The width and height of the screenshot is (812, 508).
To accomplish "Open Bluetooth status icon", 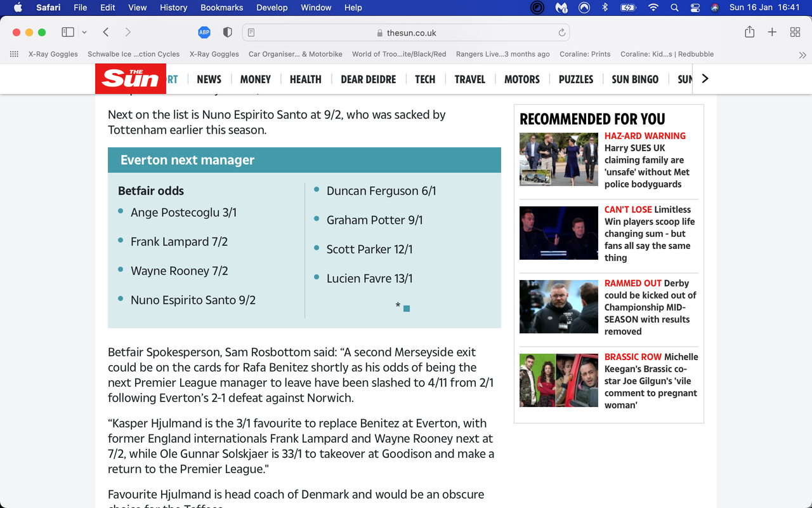I will coord(605,8).
